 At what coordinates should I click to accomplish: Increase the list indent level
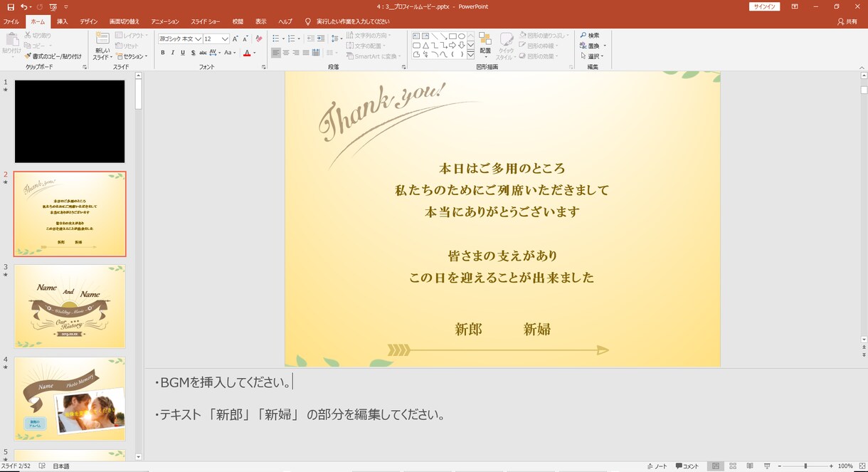319,38
